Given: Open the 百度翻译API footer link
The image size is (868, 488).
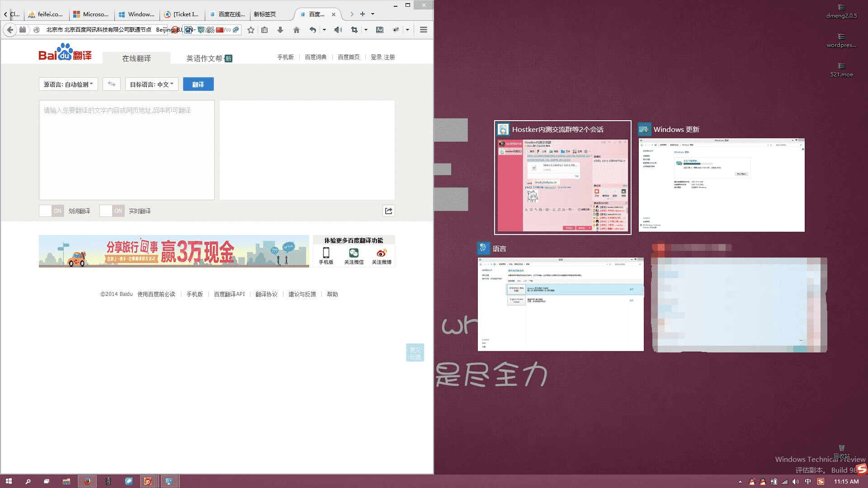Looking at the screenshot, I should [x=229, y=294].
